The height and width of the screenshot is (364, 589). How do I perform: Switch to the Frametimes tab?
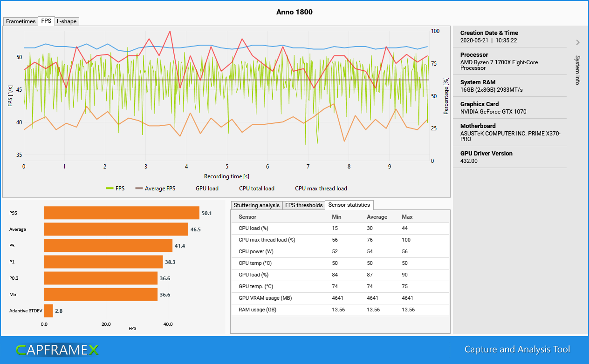(21, 21)
